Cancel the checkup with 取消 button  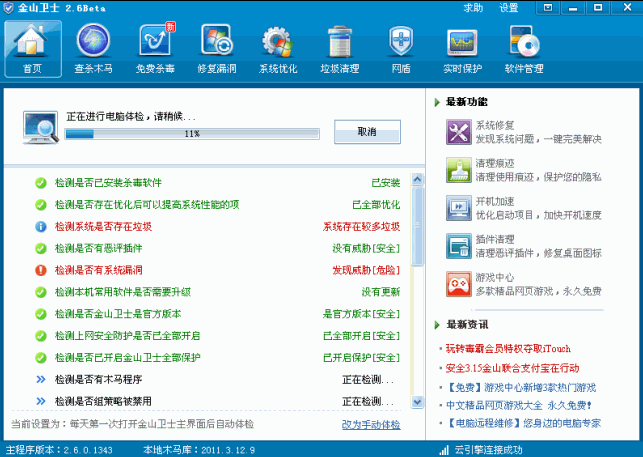367,132
